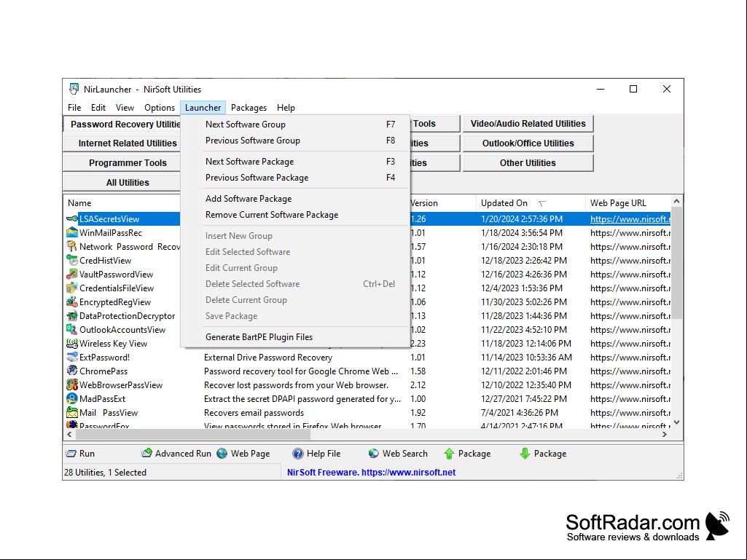Viewport: 747px width, 560px height.
Task: Click the OutlookAccountsView row icon
Action: [72, 330]
